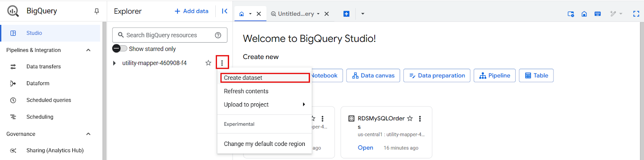Viewport: 644px width, 160px height.
Task: Star the utility-mapper-460908-f4 project
Action: click(x=208, y=63)
